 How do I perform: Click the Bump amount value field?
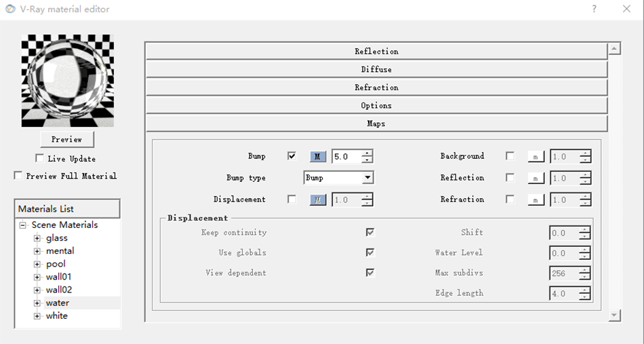[x=346, y=157]
